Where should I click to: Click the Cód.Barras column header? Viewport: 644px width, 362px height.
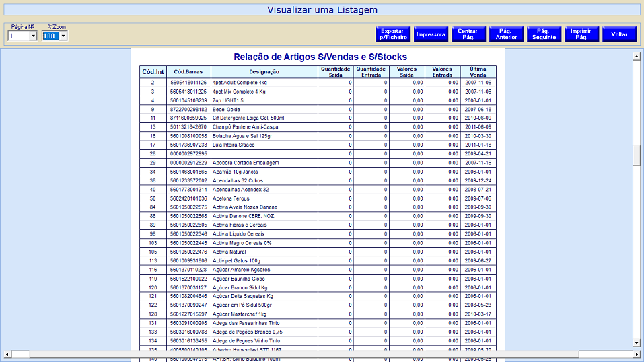pyautogui.click(x=188, y=71)
